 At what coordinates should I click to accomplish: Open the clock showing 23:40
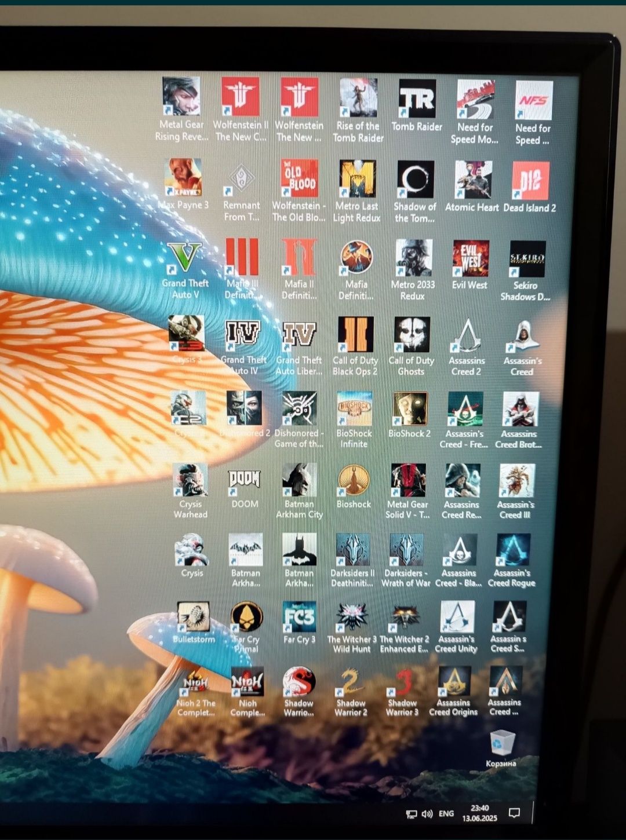pos(479,813)
